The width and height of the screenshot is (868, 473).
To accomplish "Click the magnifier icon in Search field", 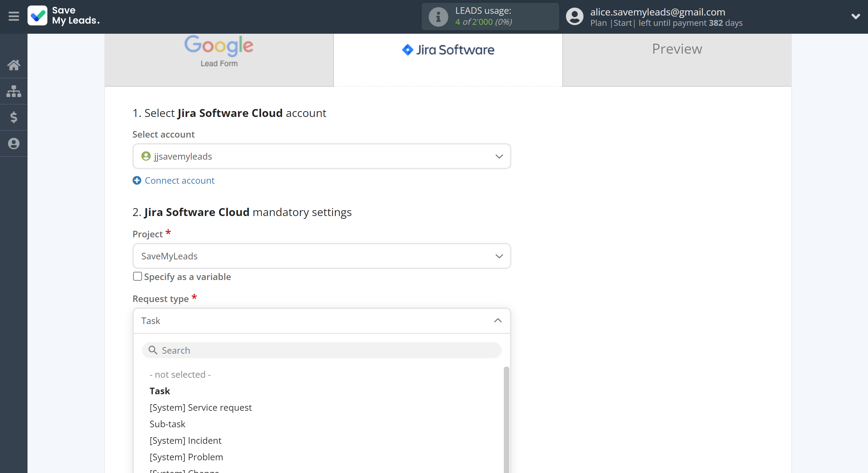I will point(153,350).
